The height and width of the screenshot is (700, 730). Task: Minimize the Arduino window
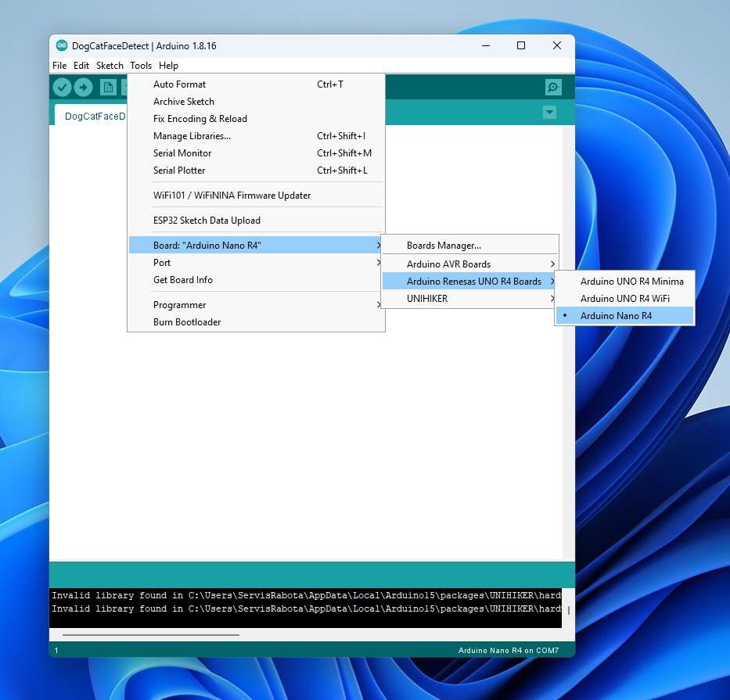pyautogui.click(x=486, y=45)
